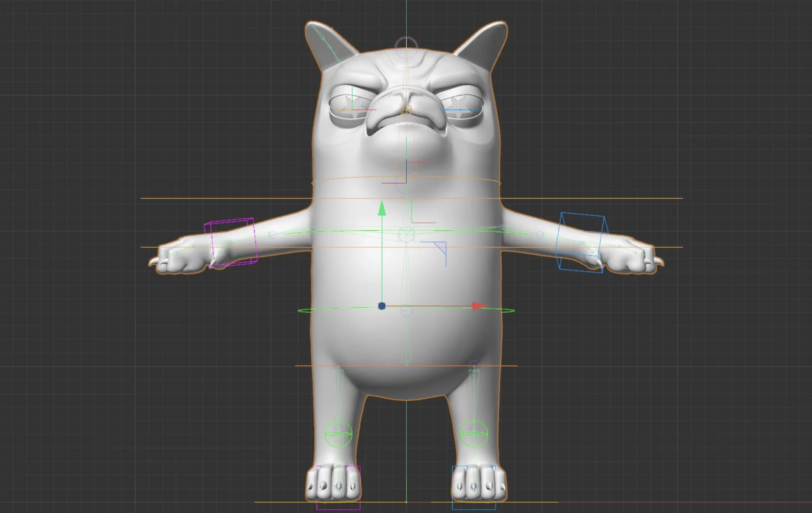812x513 pixels.
Task: Select the circle control at chest center
Action: pos(406,234)
